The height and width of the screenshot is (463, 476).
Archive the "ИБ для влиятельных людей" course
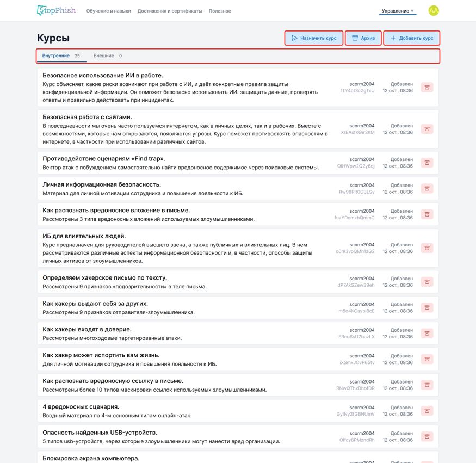tap(427, 248)
